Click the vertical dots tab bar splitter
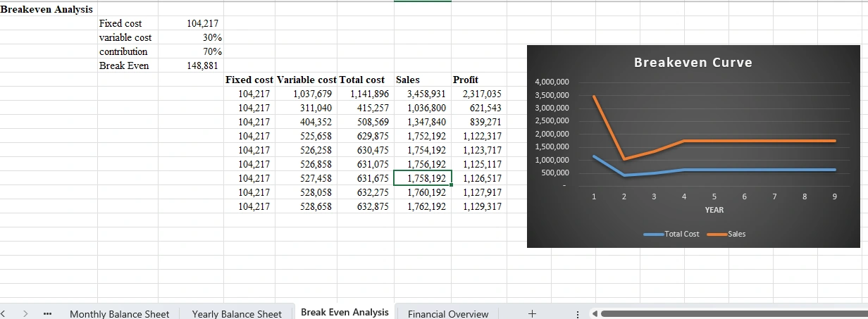The height and width of the screenshot is (319, 868). pos(579,313)
